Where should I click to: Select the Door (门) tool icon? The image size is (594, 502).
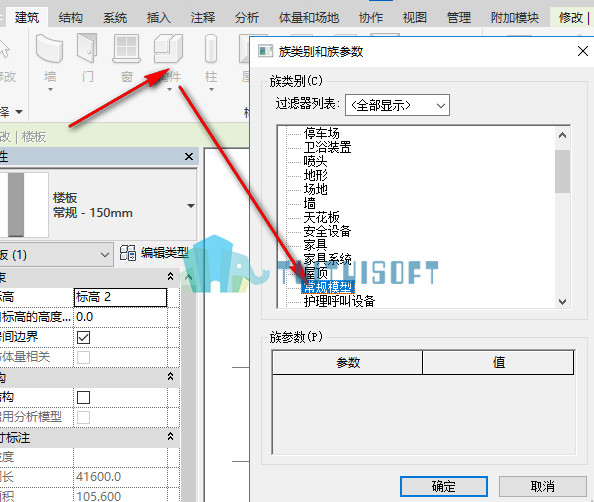pyautogui.click(x=87, y=48)
